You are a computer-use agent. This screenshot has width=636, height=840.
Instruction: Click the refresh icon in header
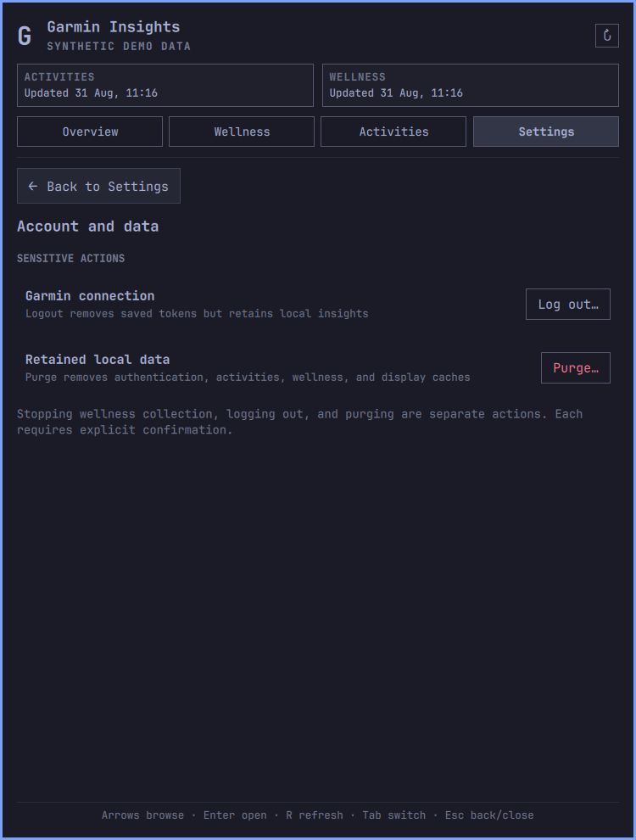(x=606, y=36)
